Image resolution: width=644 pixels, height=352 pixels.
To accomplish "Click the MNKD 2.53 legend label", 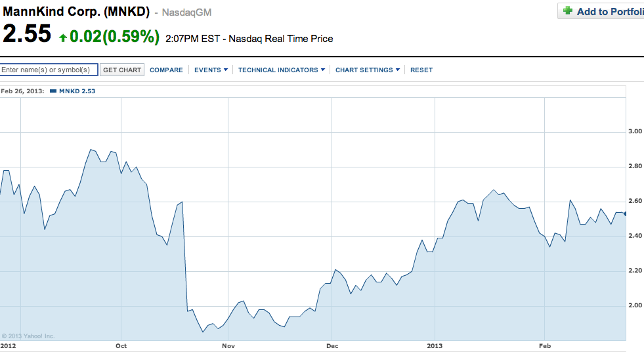I will click(77, 91).
